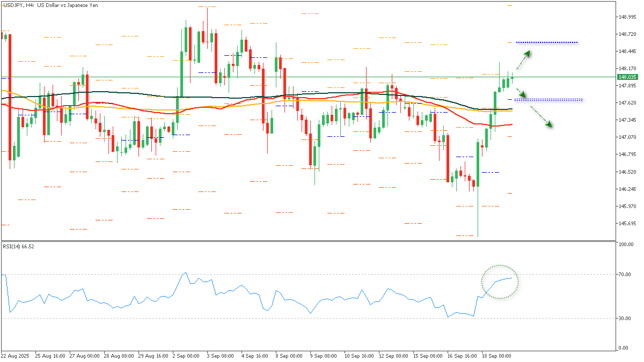Click the lowest downward green dashed arrow

point(541,116)
